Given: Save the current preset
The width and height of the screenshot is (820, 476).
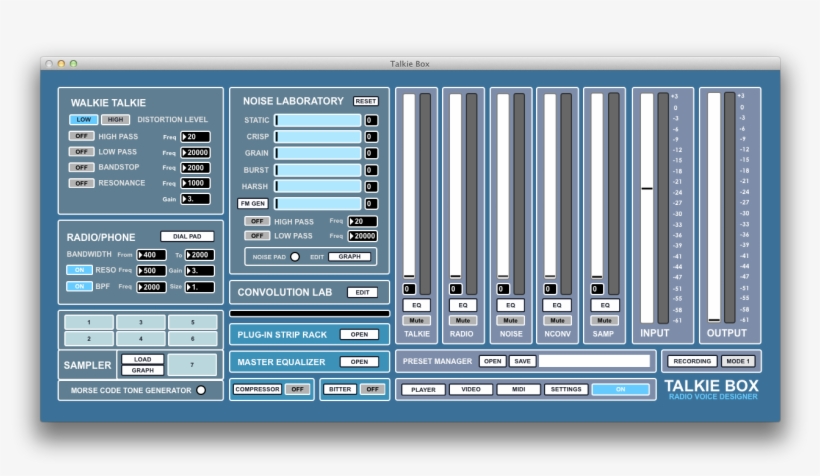Looking at the screenshot, I should coord(522,361).
